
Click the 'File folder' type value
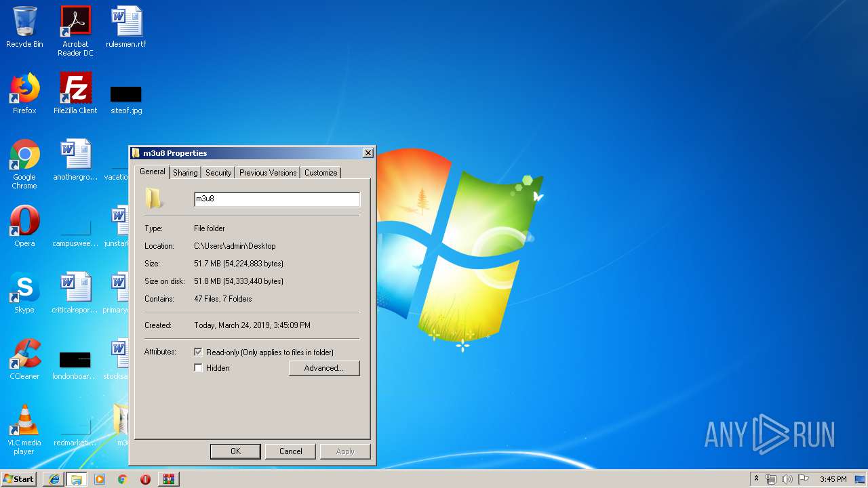[210, 228]
